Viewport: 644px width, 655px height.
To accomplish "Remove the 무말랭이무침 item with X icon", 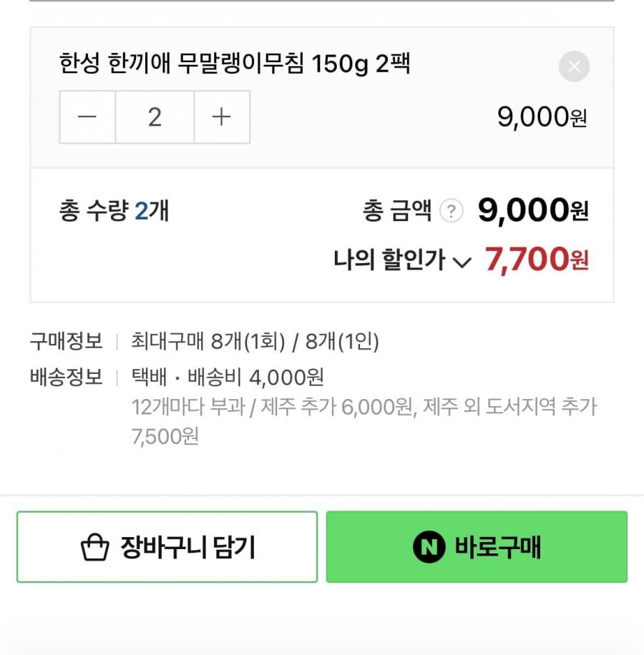I will 574,67.
